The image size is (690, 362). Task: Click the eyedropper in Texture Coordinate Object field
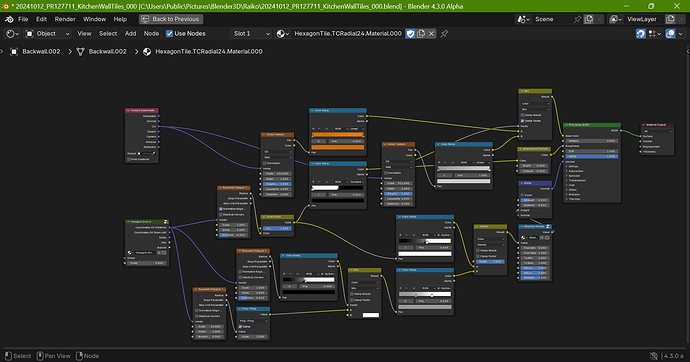point(154,154)
